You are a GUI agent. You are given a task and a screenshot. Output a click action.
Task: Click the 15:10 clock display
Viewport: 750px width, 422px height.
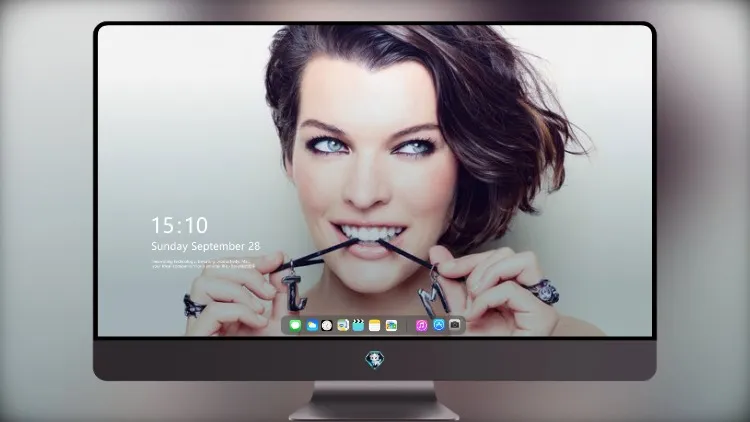coord(179,225)
